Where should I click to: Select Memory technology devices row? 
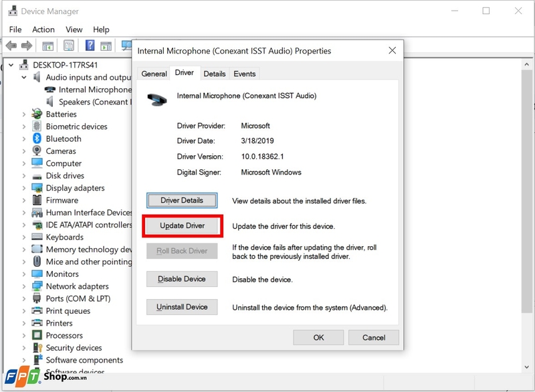82,249
